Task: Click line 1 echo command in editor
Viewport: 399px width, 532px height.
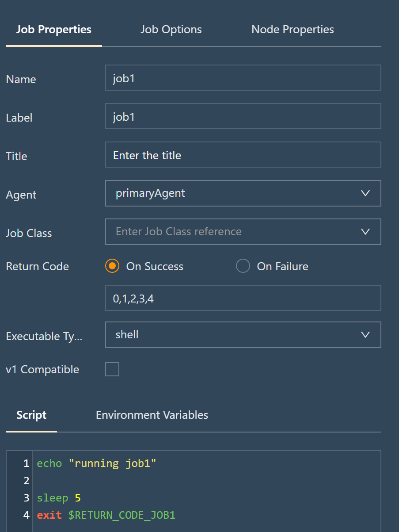Action: pos(97,463)
